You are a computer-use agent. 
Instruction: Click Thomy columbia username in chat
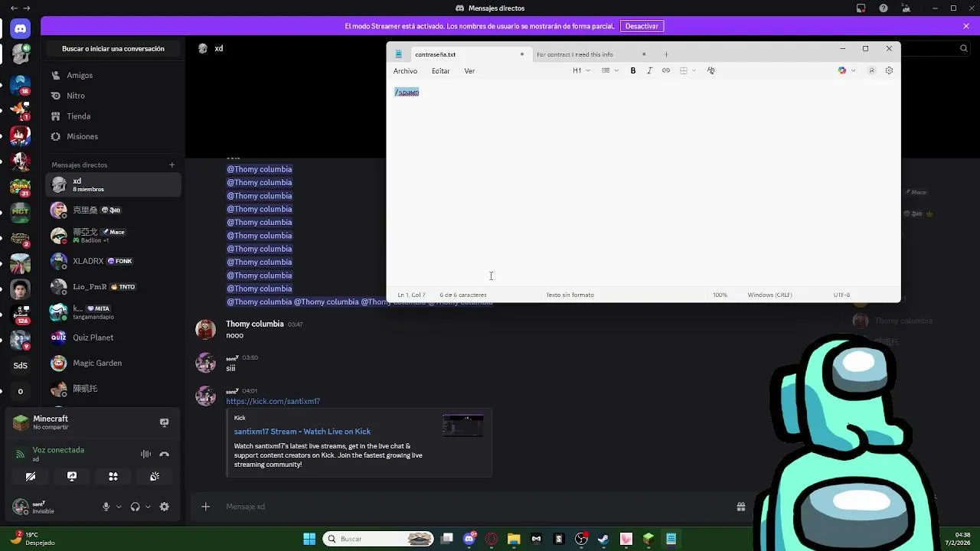(255, 324)
